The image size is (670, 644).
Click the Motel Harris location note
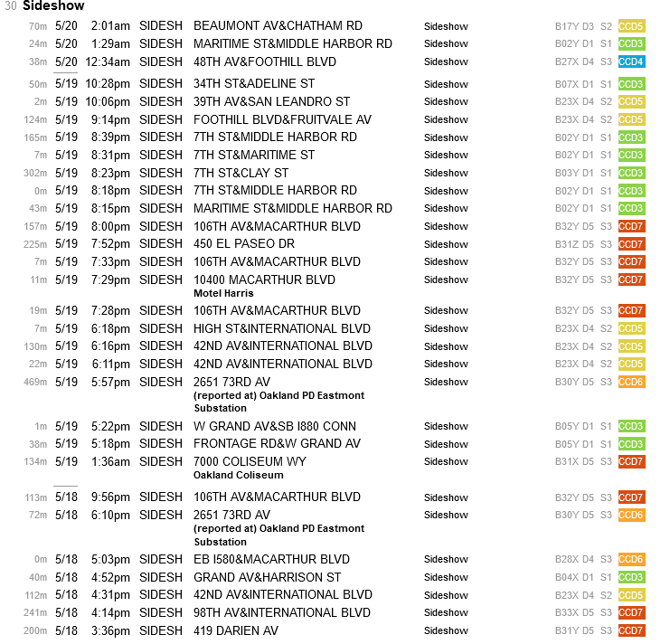(x=223, y=293)
